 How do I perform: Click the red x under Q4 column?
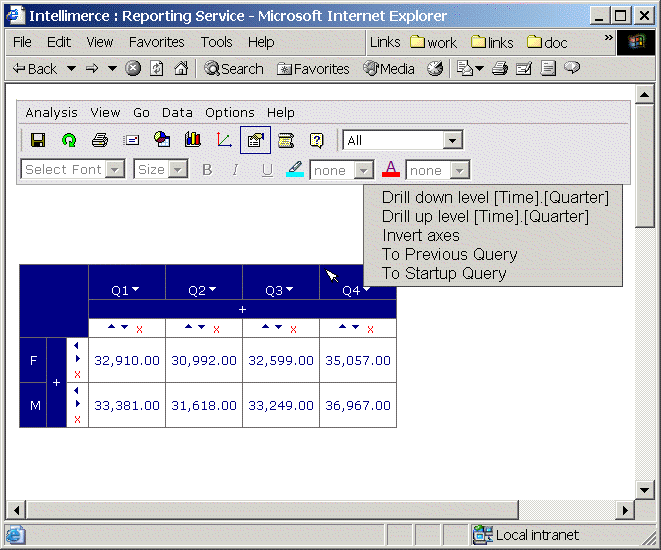click(x=370, y=330)
